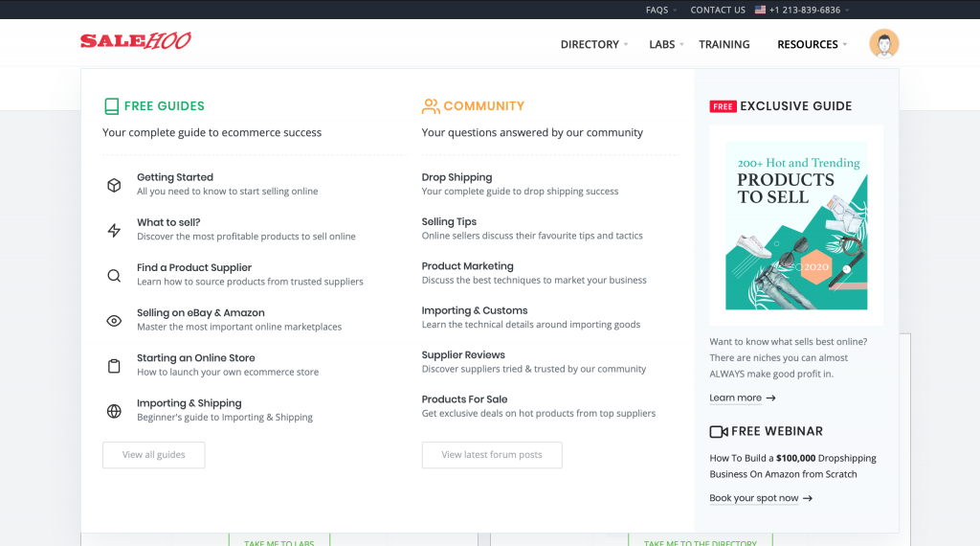
Task: Open the Products To Sell guide thumbnail
Action: click(796, 226)
